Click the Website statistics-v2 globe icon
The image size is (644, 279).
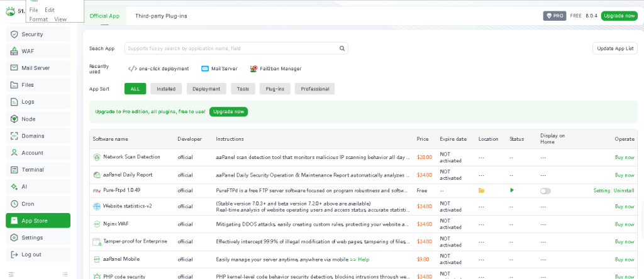[x=97, y=206]
